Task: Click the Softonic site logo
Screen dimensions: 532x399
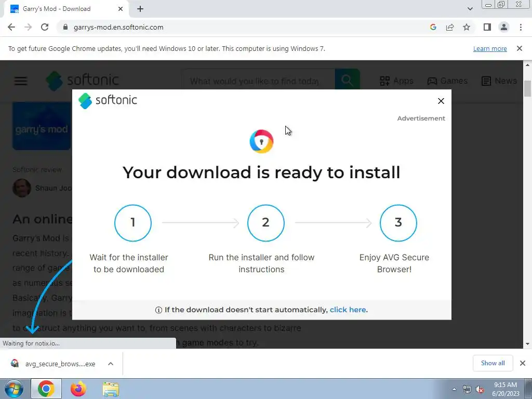Action: tap(82, 81)
